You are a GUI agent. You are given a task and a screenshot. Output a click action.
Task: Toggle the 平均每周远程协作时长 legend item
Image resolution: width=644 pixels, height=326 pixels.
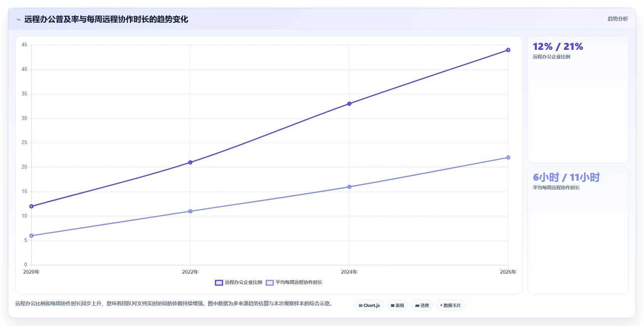pyautogui.click(x=294, y=282)
